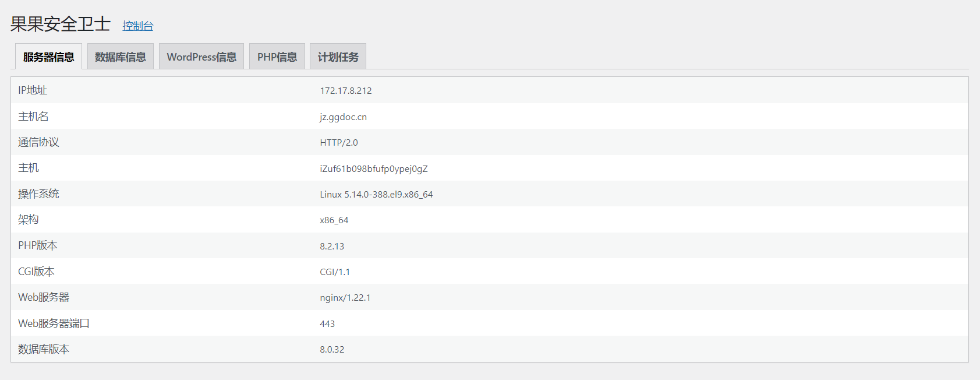
Task: Select the port value 443
Action: point(327,324)
